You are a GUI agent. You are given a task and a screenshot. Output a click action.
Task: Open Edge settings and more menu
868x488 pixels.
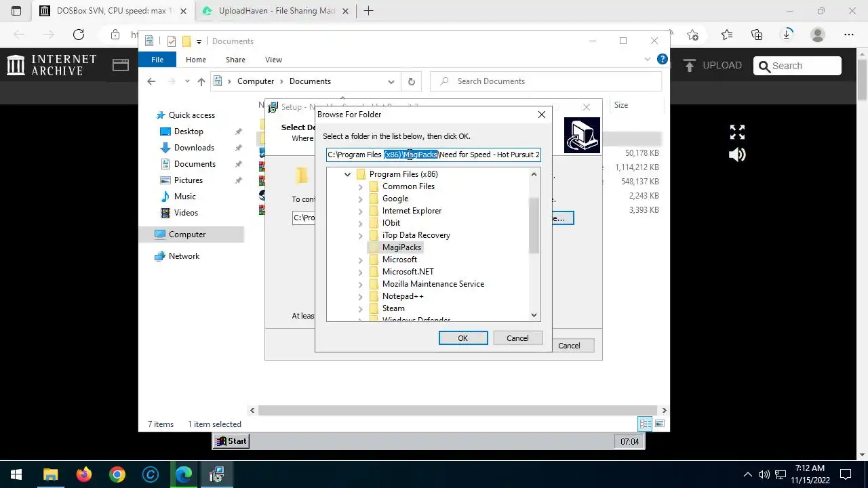(x=849, y=35)
